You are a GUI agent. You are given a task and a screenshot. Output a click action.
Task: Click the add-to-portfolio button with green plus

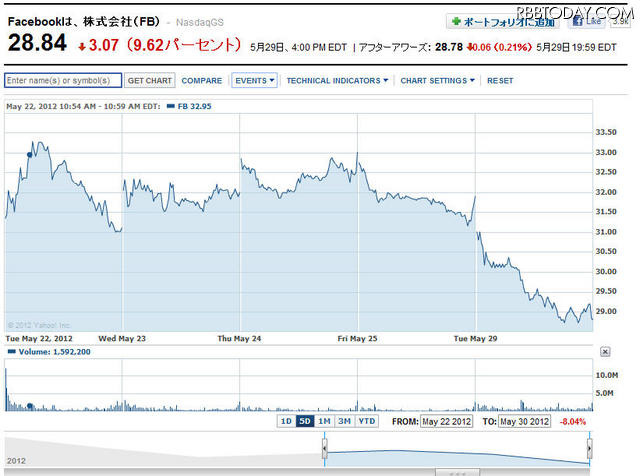coord(502,22)
